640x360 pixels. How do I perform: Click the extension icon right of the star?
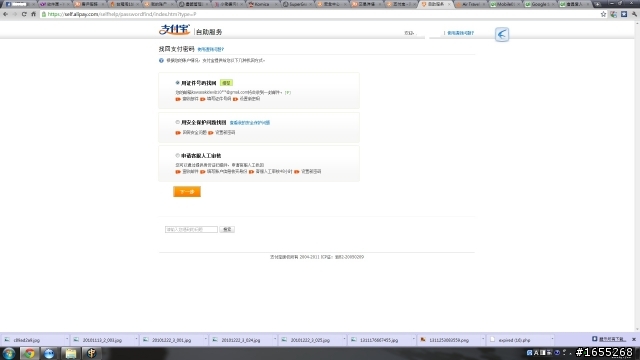point(613,14)
